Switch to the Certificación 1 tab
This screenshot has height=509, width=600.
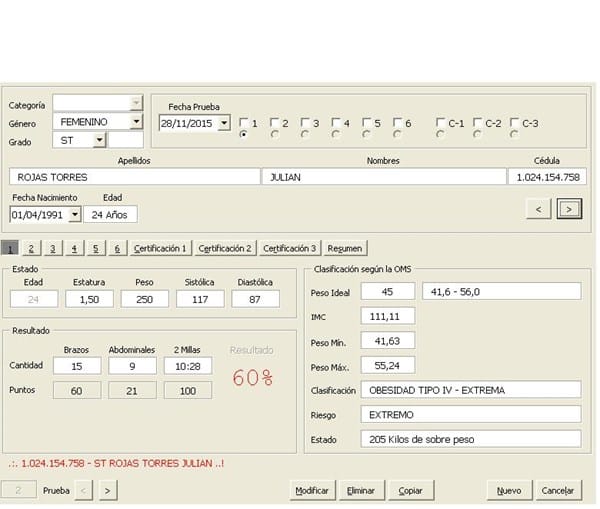pos(160,248)
